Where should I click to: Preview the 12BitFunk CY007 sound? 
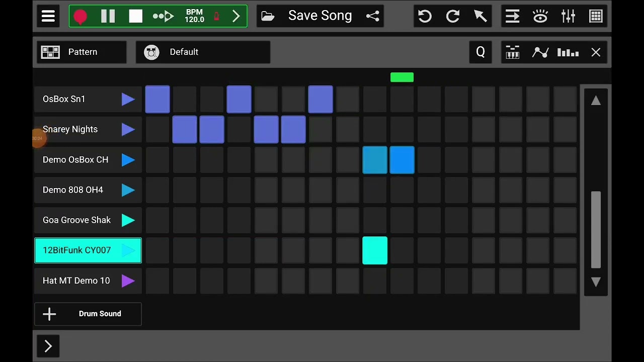[128, 250]
